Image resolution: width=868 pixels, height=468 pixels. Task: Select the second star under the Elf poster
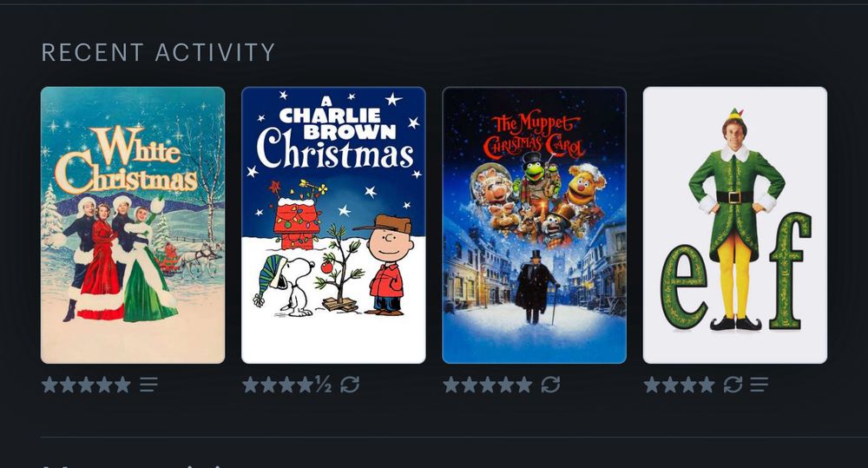(x=670, y=384)
